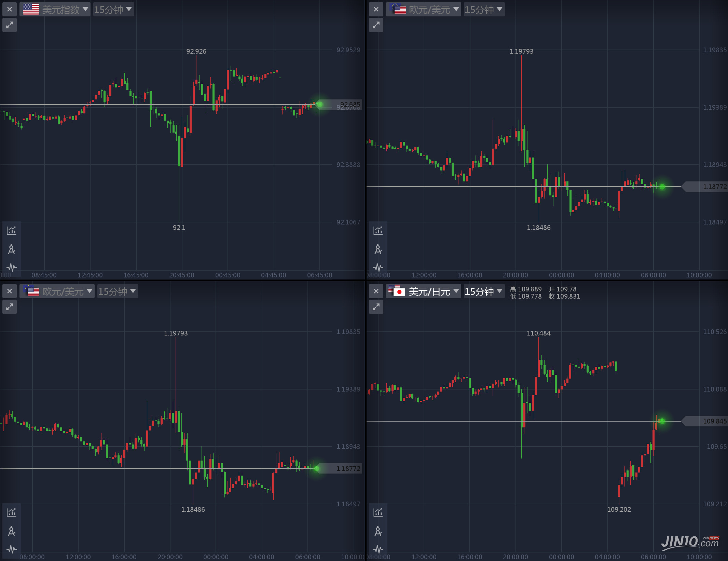Image resolution: width=728 pixels, height=561 pixels.
Task: Open the 美元/日元 symbol dropdown
Action: [424, 291]
